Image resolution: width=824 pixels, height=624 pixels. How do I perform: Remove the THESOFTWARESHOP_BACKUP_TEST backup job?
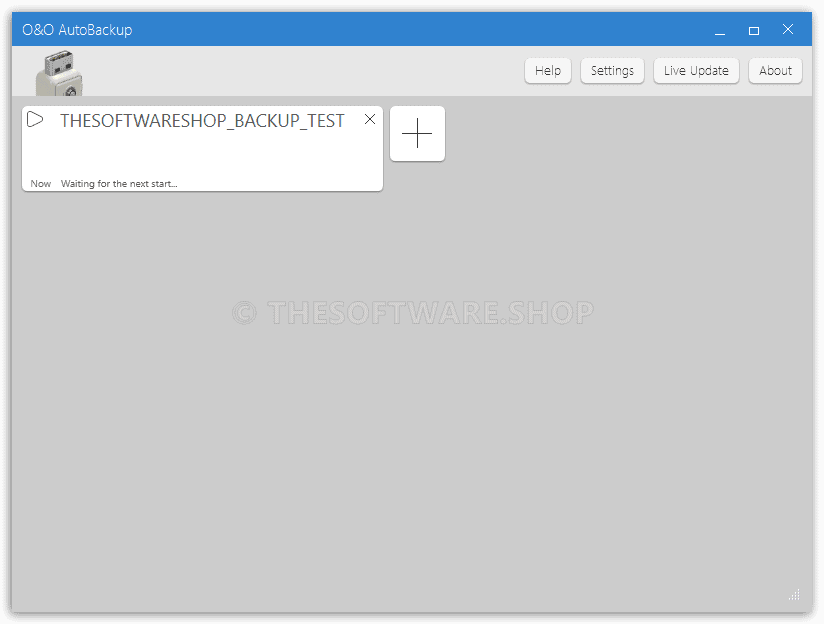coord(370,119)
